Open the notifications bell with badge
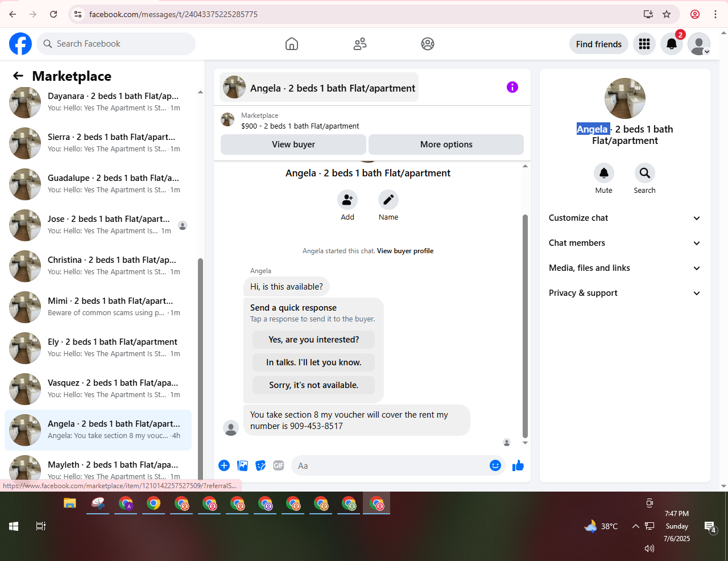Screen dimensions: 728x561 coord(672,44)
